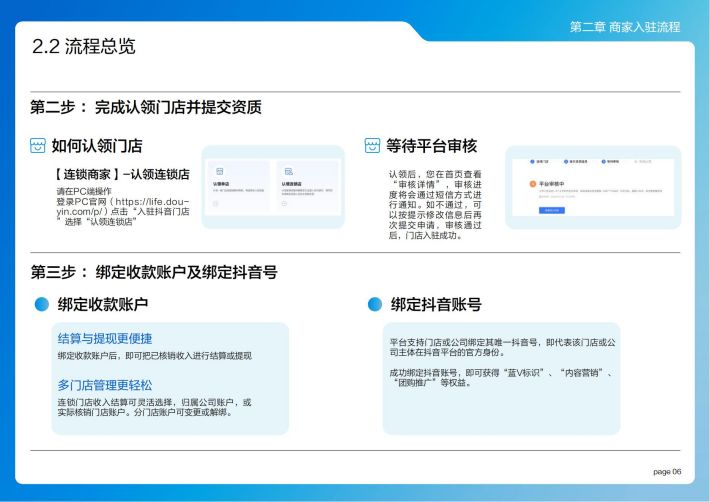Click the store icon beside 等待平台审核
The image size is (710, 502).
tap(372, 146)
